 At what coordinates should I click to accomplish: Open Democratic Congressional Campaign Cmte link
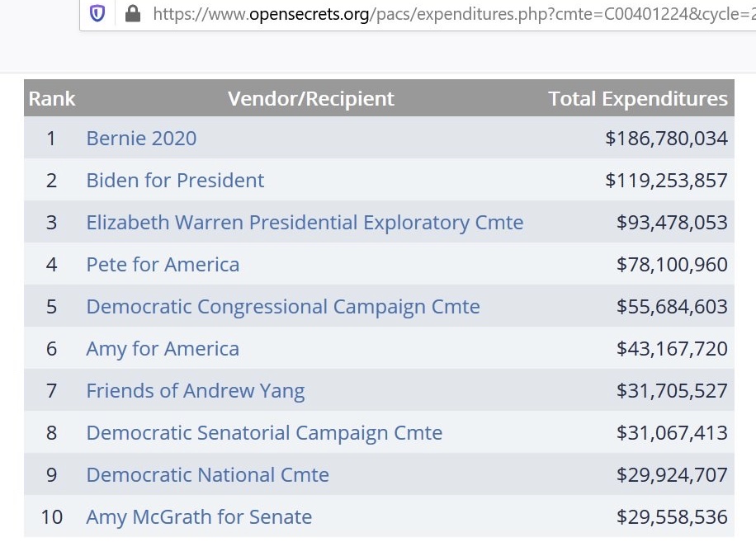pyautogui.click(x=283, y=306)
